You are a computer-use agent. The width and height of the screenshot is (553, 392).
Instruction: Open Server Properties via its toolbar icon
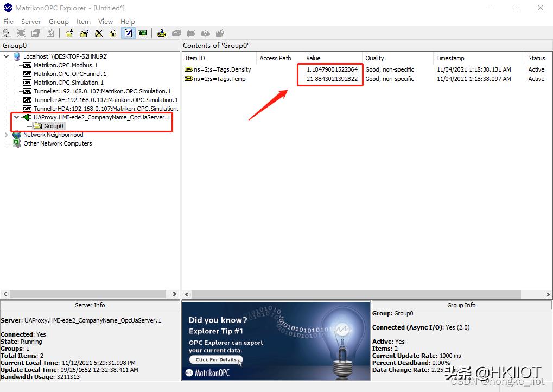[x=35, y=33]
